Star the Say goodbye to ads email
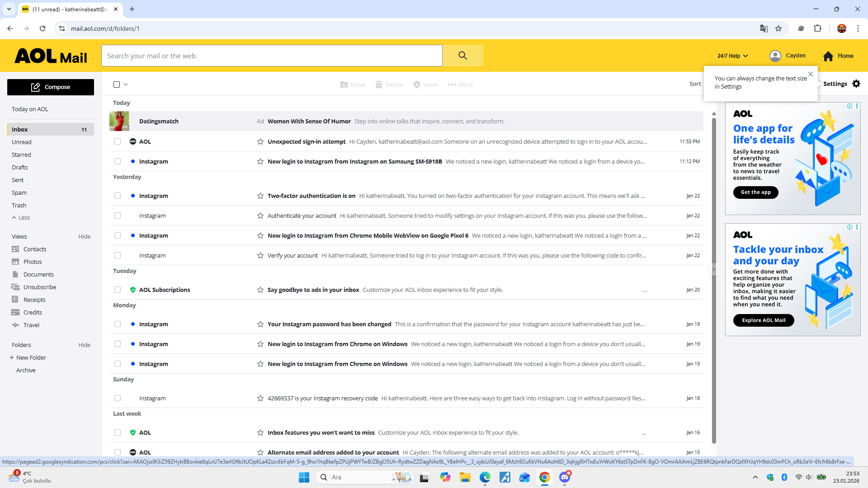Screen dimensions: 868x488 pos(260,290)
